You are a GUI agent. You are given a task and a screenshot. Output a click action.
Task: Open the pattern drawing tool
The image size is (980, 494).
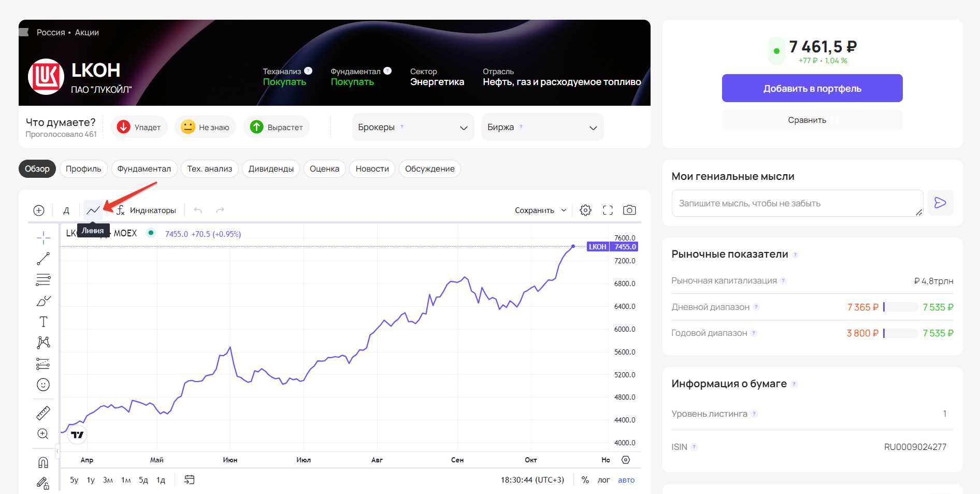click(44, 342)
